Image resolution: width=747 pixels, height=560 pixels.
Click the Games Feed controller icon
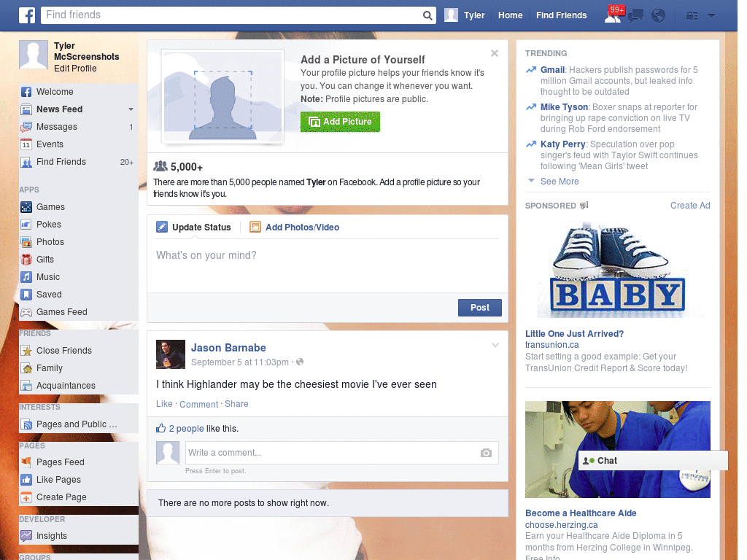(26, 312)
